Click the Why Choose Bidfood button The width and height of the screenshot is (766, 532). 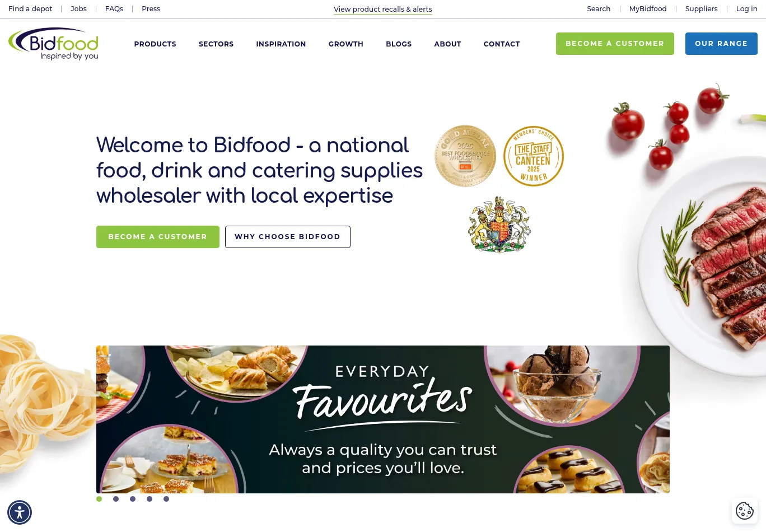tap(288, 237)
